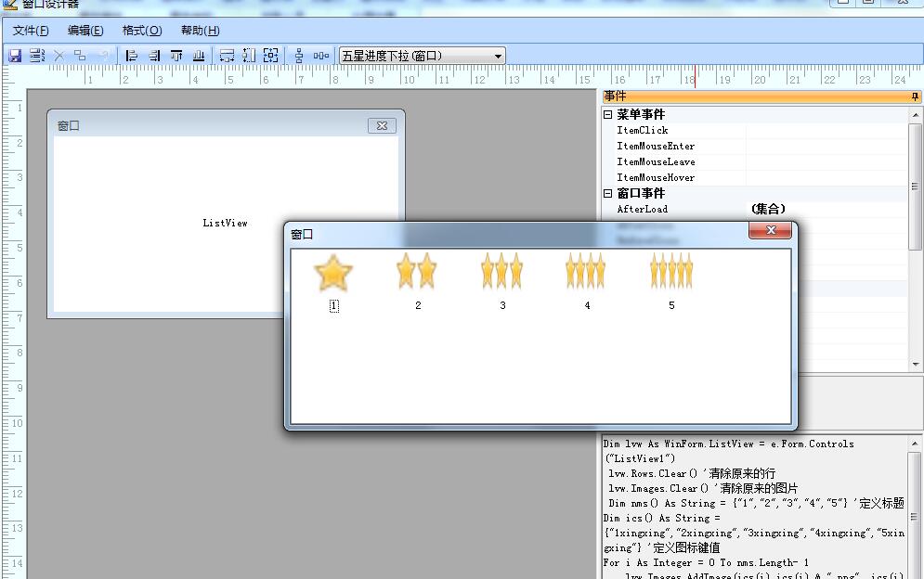924x579 pixels.
Task: Click the events list scrollbar up arrow
Action: point(915,114)
